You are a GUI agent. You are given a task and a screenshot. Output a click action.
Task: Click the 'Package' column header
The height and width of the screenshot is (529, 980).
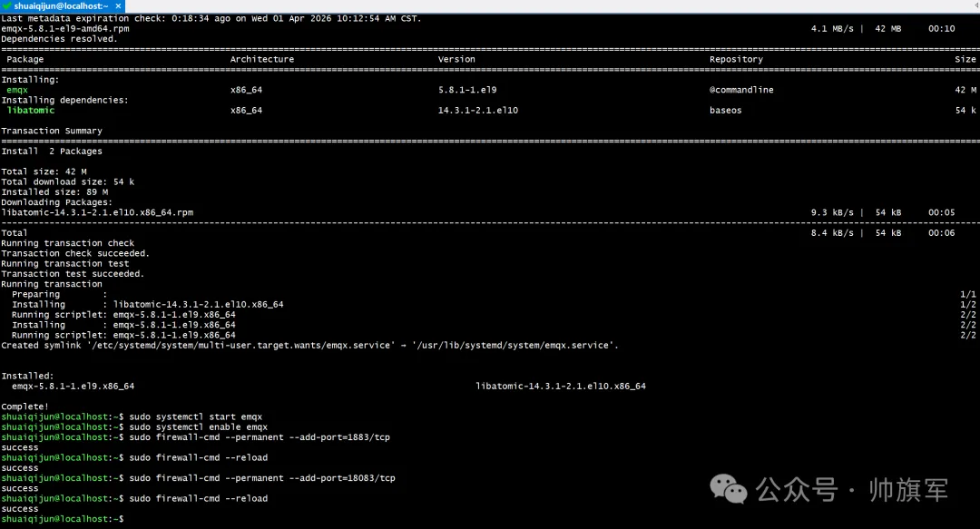click(25, 59)
